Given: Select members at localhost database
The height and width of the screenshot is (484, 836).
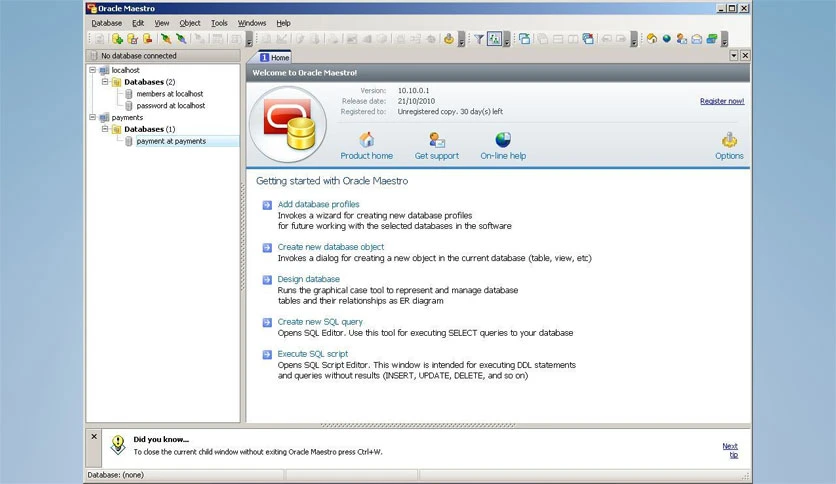Looking at the screenshot, I should click(x=170, y=94).
